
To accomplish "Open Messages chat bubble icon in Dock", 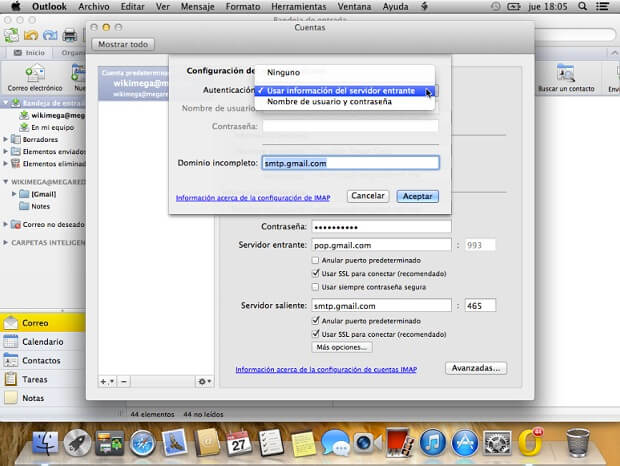I will [335, 443].
